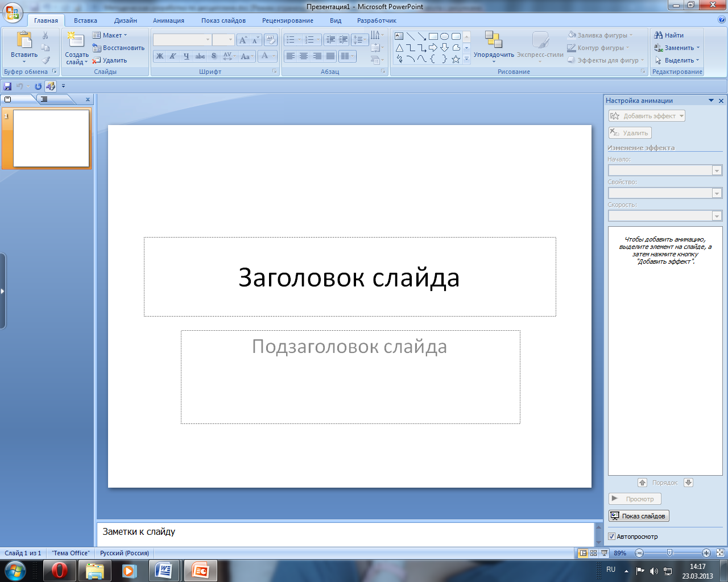
Task: Increase font size with the large A icon
Action: (x=243, y=40)
